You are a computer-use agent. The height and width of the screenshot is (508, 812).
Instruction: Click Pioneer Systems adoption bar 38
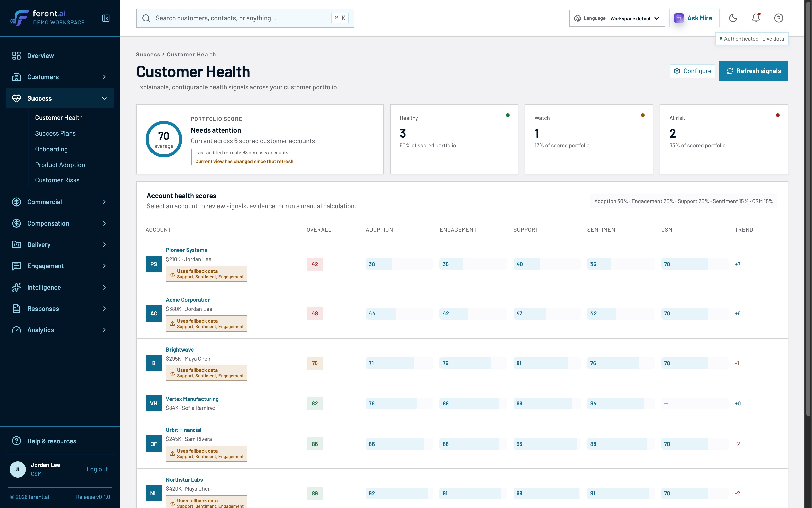tap(399, 264)
